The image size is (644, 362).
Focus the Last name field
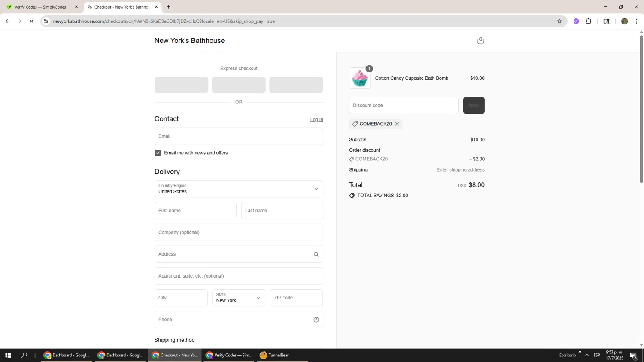pyautogui.click(x=282, y=211)
